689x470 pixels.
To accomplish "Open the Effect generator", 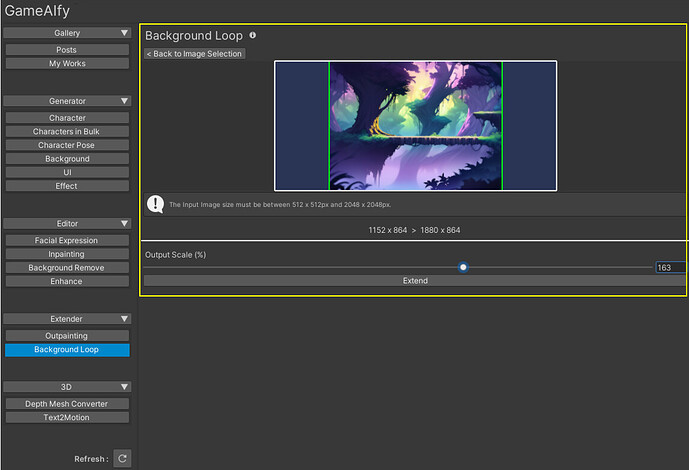I will pyautogui.click(x=67, y=186).
